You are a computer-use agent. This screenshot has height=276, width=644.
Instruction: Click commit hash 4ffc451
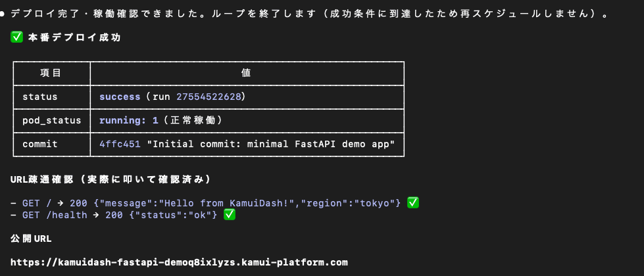[120, 144]
